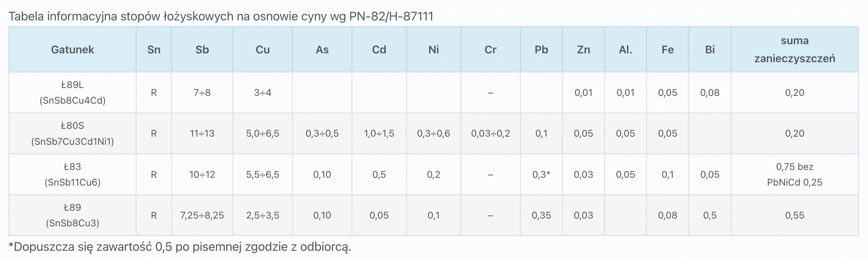Image resolution: width=868 pixels, height=261 pixels.
Task: Select the Cr column header
Action: click(490, 50)
